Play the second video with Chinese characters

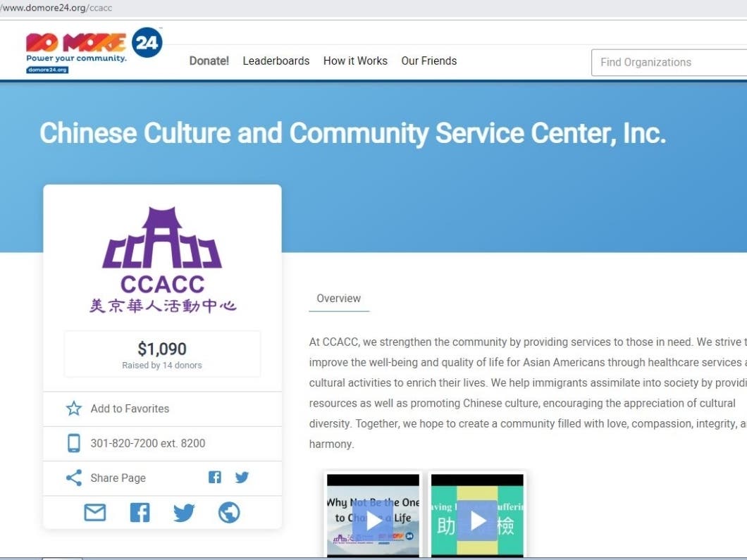coord(477,521)
